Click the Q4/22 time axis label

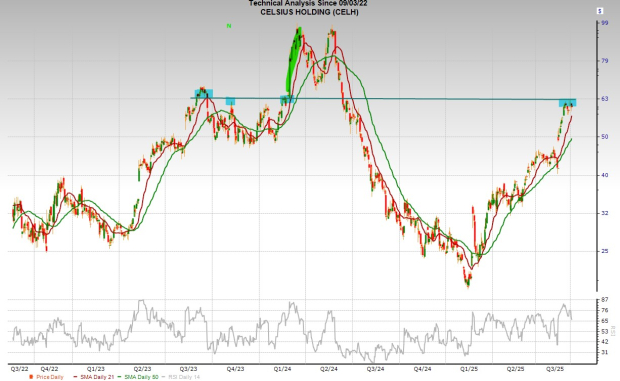point(49,369)
